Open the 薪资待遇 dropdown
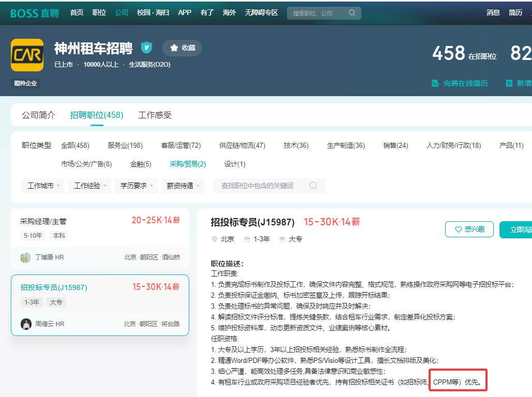 tap(183, 185)
